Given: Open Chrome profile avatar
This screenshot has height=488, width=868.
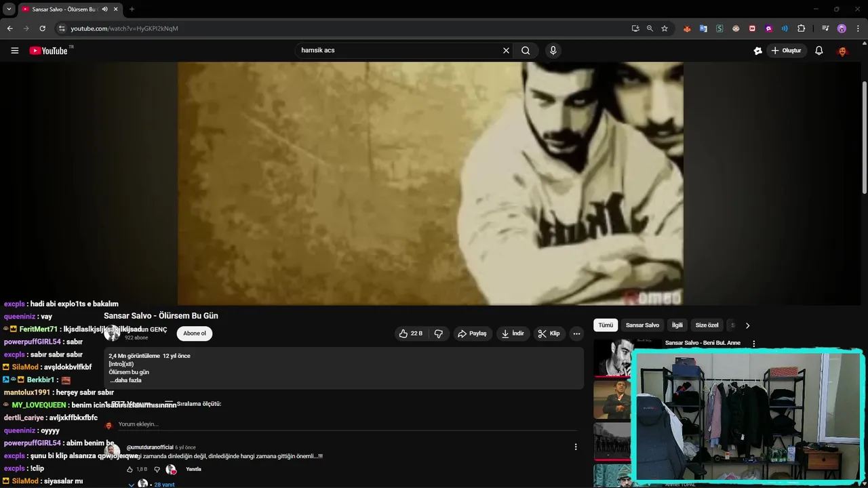Looking at the screenshot, I should (842, 28).
